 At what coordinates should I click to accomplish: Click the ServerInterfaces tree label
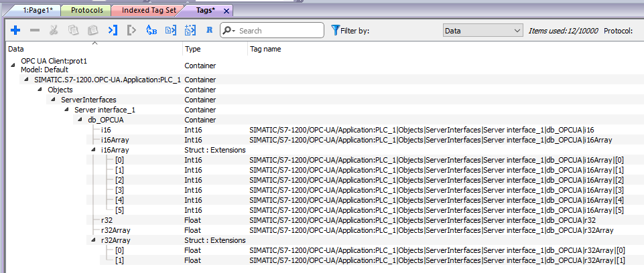tap(88, 100)
